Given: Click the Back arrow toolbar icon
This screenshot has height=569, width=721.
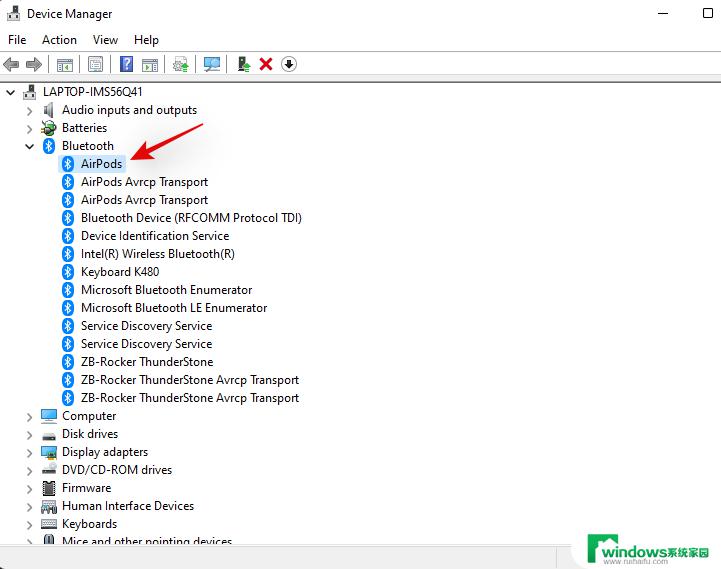Looking at the screenshot, I should pyautogui.click(x=11, y=64).
